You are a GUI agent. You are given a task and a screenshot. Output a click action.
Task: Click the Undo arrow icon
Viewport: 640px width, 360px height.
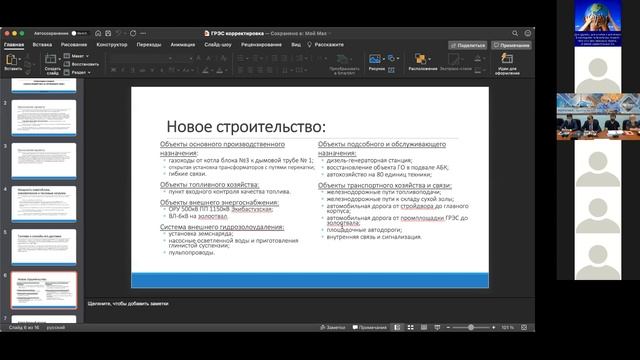119,33
